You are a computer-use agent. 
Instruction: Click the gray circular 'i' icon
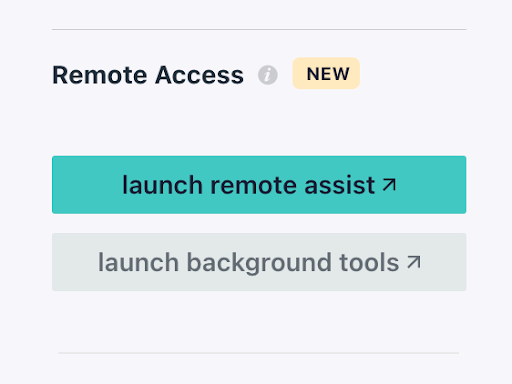coord(268,75)
